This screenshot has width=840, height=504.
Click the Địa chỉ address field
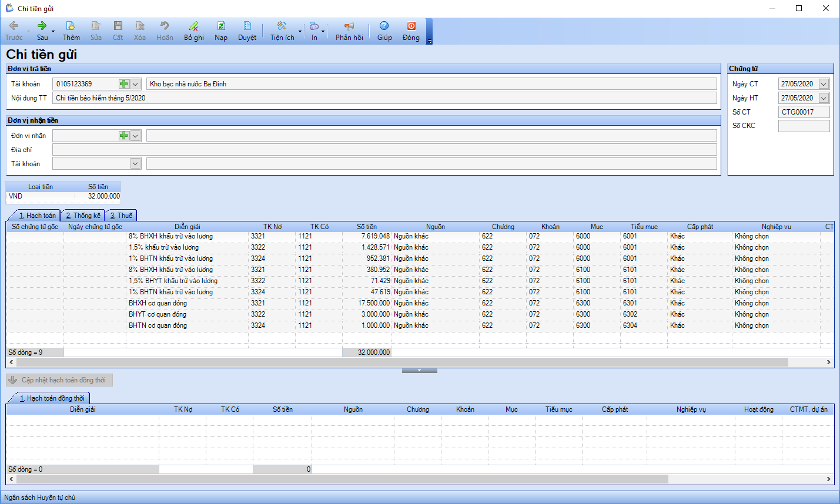(384, 150)
